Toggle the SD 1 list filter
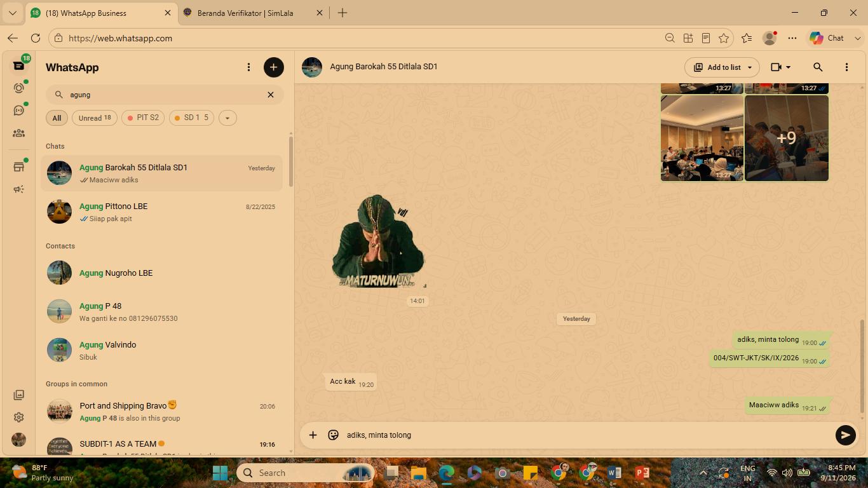Image resolution: width=868 pixels, height=488 pixels. click(x=191, y=118)
